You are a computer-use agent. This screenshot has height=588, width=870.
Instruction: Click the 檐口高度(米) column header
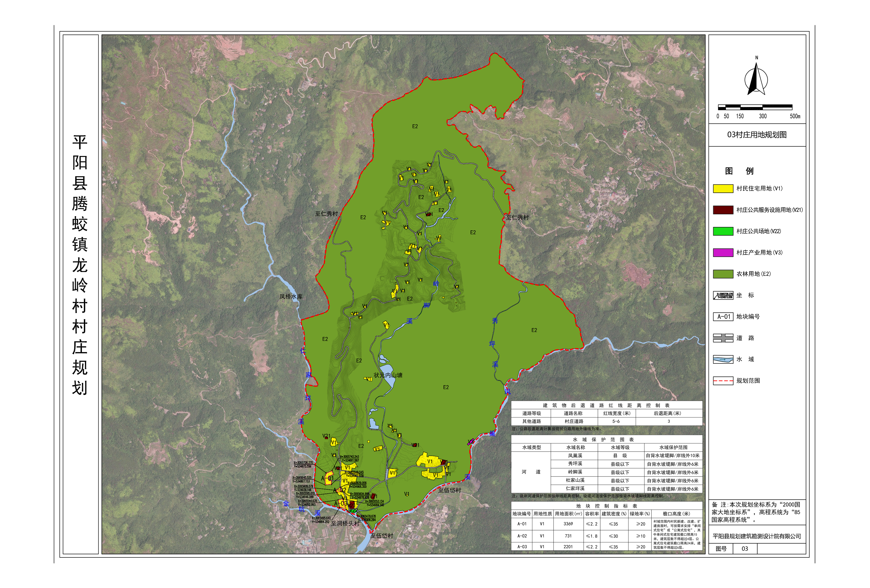click(676, 514)
